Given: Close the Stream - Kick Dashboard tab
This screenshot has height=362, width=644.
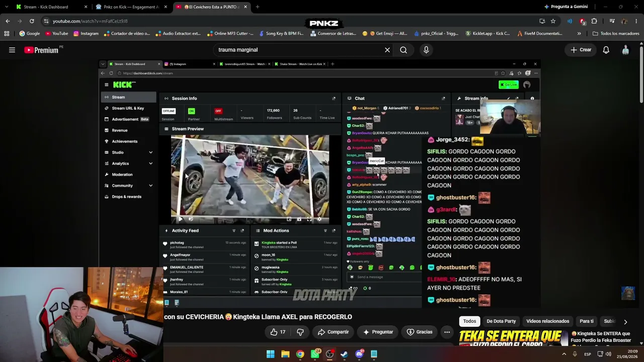Looking at the screenshot, I should pyautogui.click(x=86, y=7).
